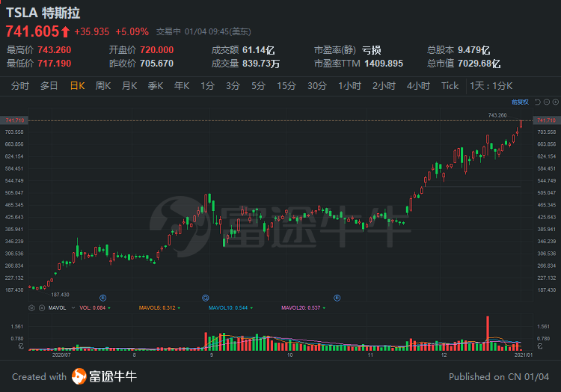
Task: Click the percent change +5.09%
Action: (x=132, y=32)
